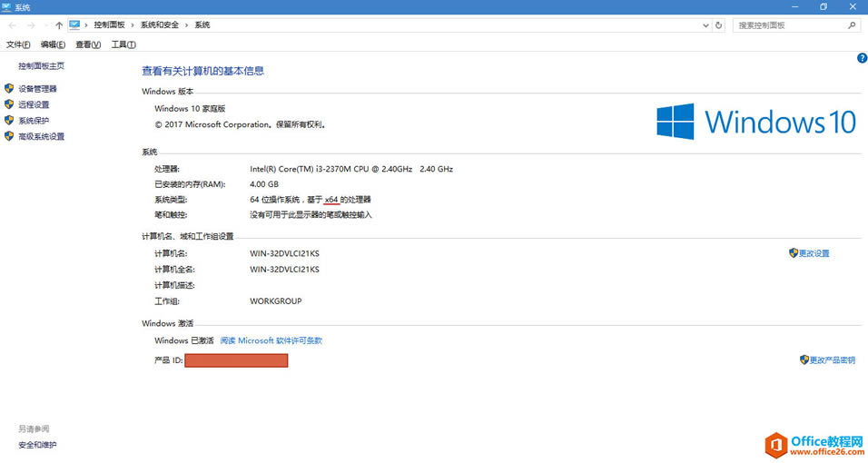Open 高级系统设置 link
This screenshot has width=868, height=463.
click(42, 137)
